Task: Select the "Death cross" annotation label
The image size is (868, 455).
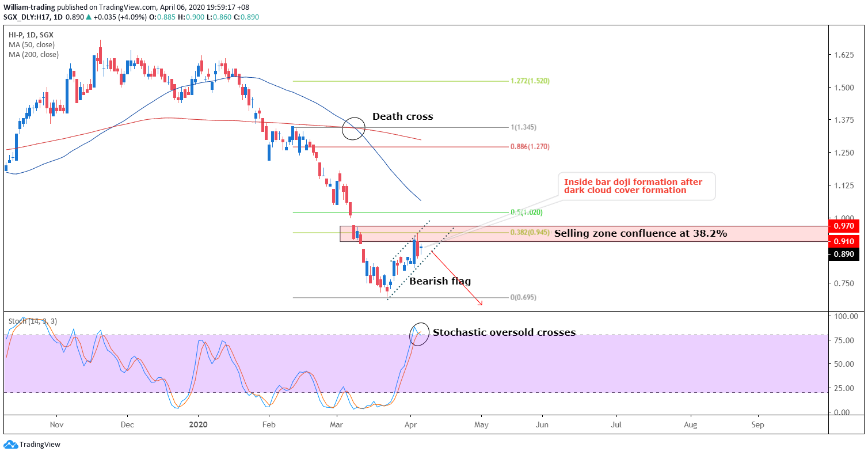Action: [403, 116]
